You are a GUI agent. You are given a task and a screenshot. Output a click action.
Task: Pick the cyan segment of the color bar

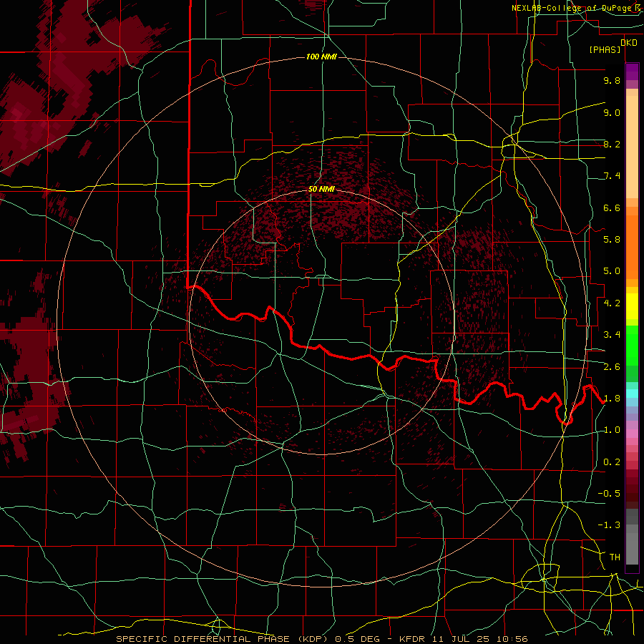(x=632, y=394)
